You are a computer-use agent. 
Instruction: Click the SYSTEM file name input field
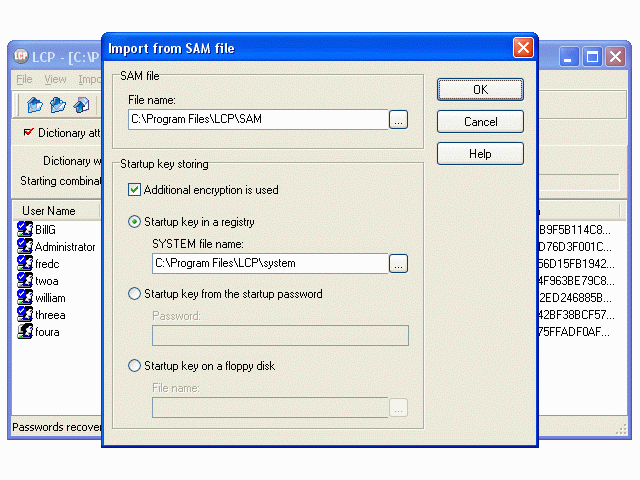coord(270,264)
